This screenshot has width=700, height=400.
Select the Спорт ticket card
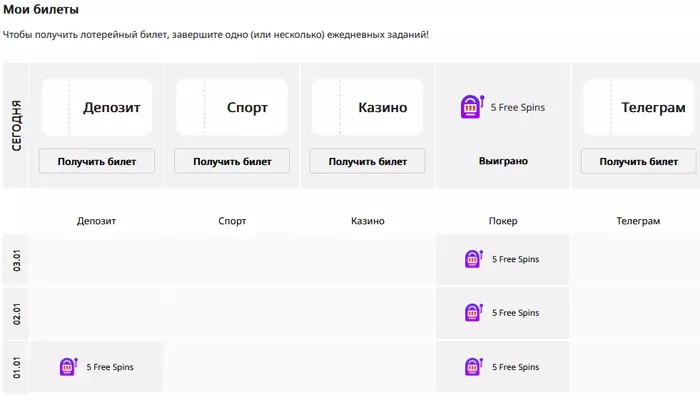coord(232,107)
